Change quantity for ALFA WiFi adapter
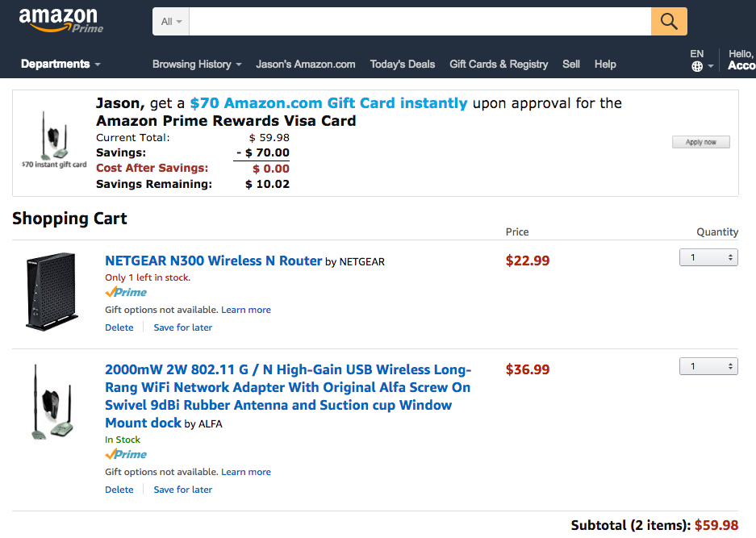756x538 pixels. pyautogui.click(x=708, y=366)
